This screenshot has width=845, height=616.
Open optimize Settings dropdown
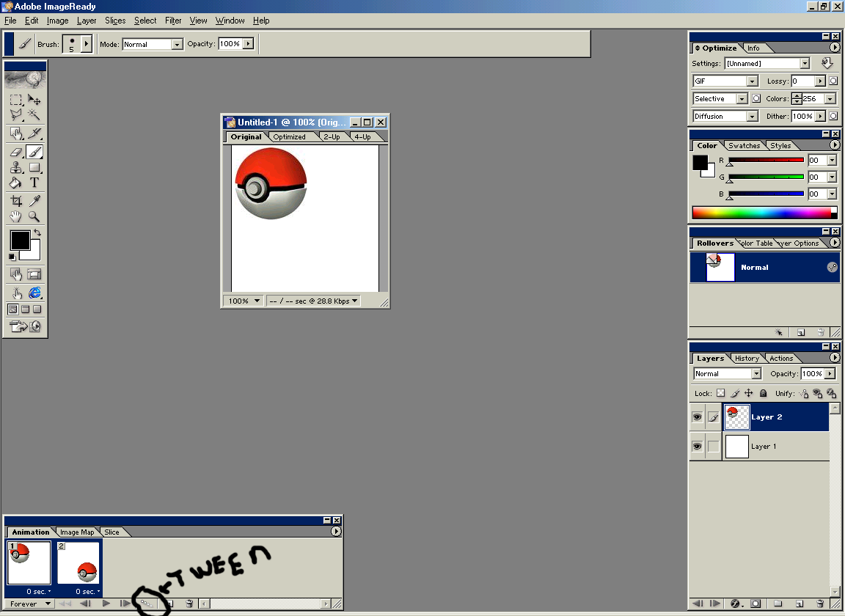805,64
